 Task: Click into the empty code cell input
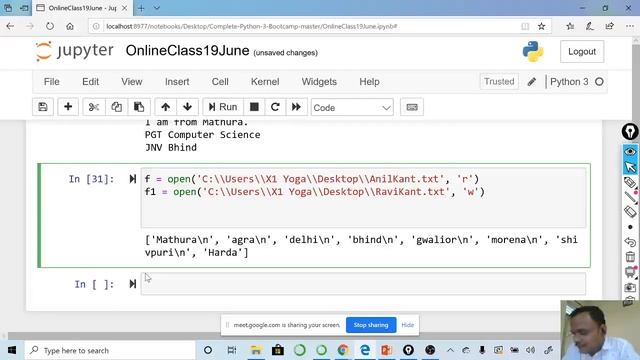pos(363,284)
